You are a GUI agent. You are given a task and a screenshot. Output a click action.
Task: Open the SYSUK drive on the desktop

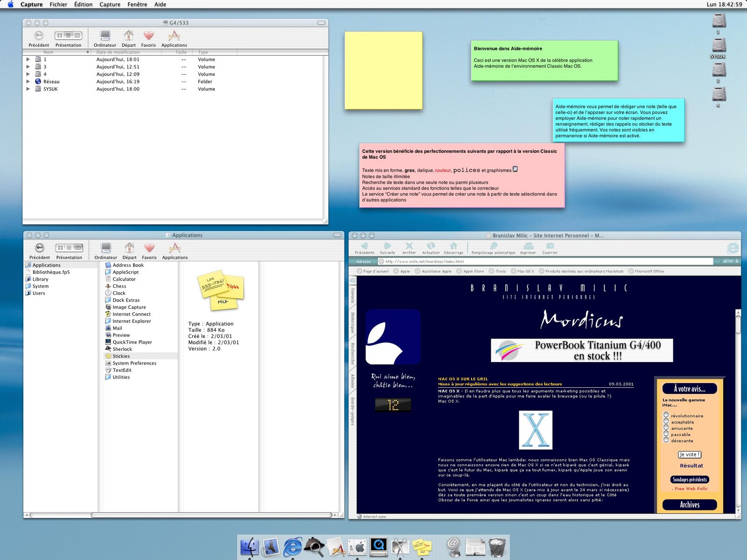coord(719,48)
